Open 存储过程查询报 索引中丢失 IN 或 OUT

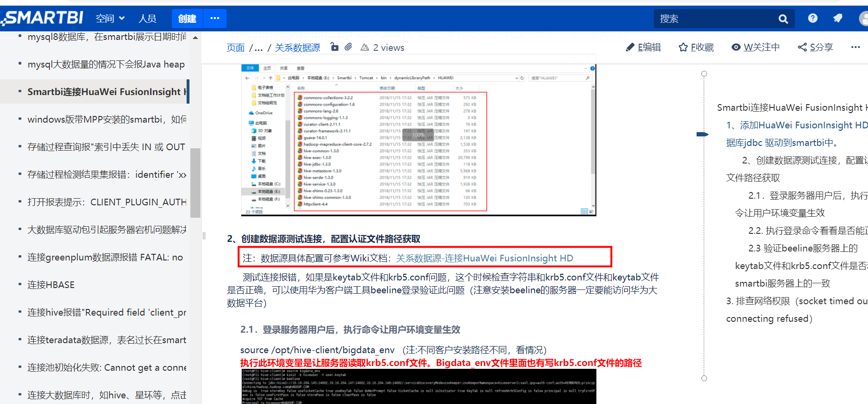pos(106,147)
